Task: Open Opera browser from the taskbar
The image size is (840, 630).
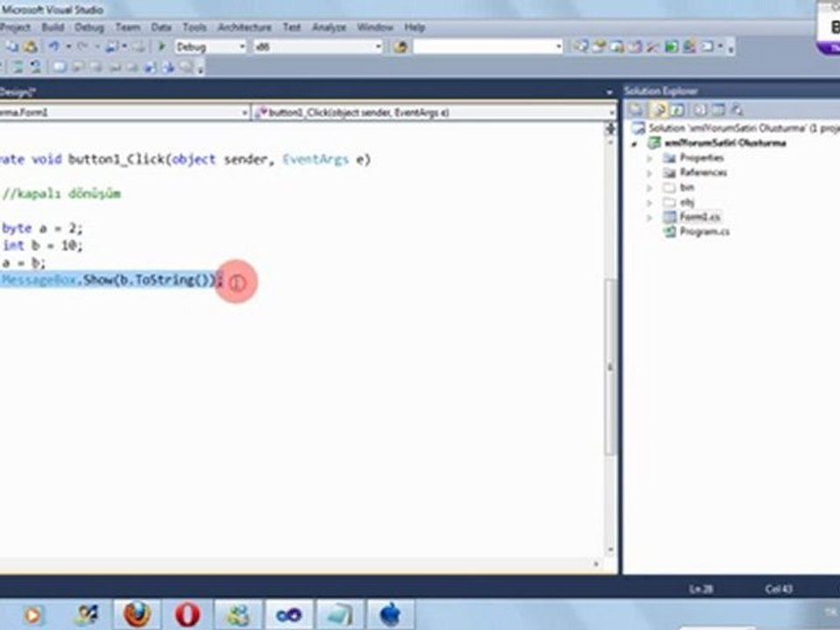Action: [187, 614]
